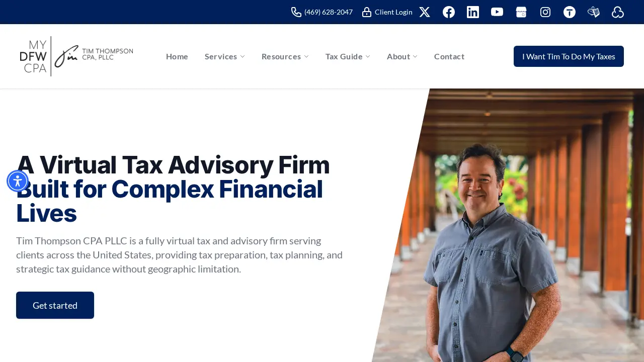Go to the YouTube channel icon

[497, 12]
